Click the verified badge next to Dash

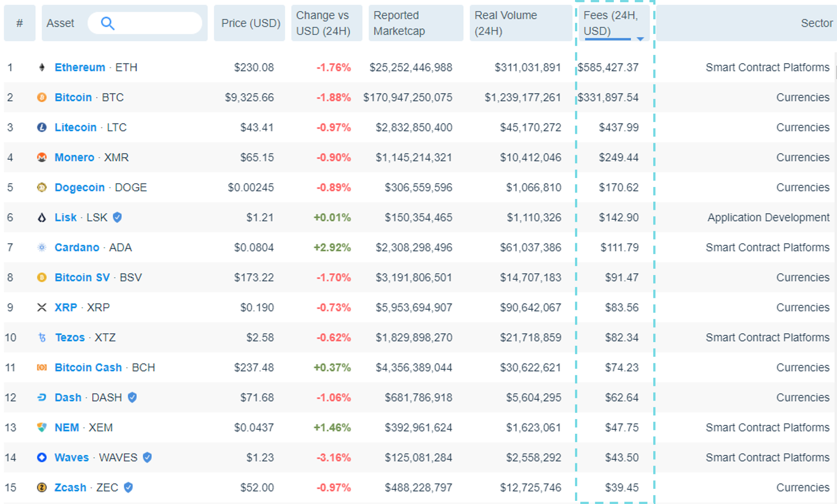pyautogui.click(x=132, y=398)
